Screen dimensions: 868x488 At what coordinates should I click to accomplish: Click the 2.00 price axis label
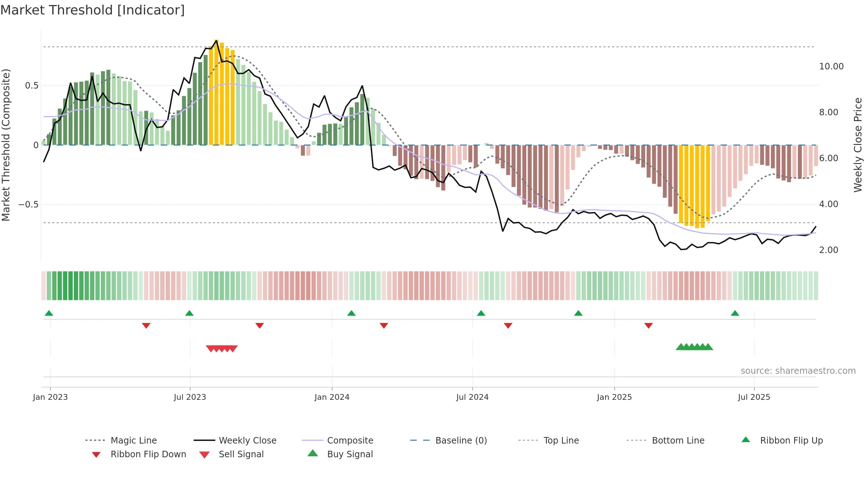click(x=829, y=250)
